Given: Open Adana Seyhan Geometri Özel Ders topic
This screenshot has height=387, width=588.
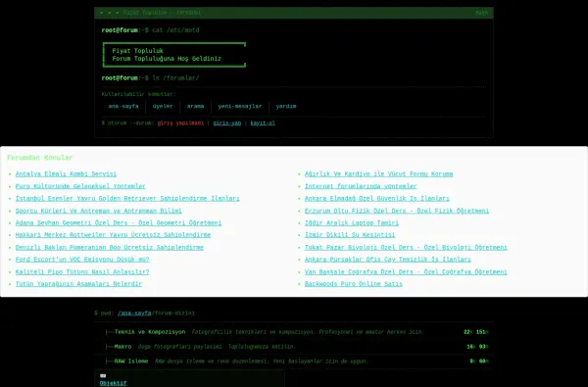Looking at the screenshot, I should (x=119, y=222).
